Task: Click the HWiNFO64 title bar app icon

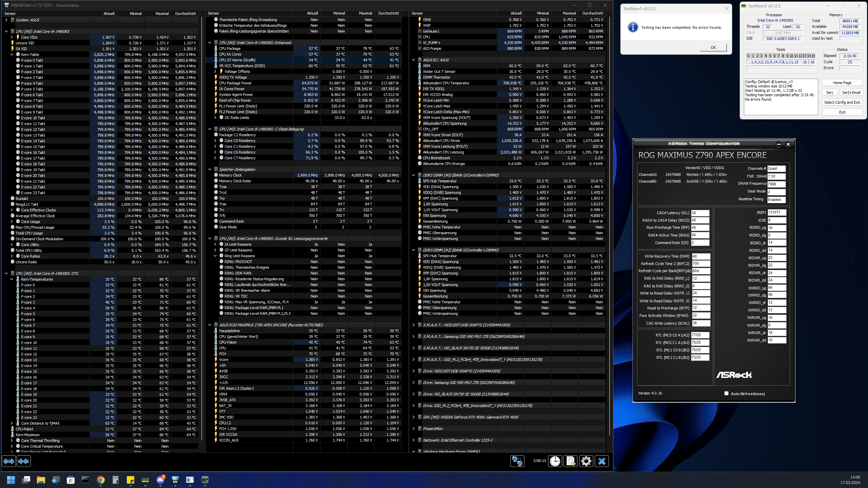Action: point(6,5)
